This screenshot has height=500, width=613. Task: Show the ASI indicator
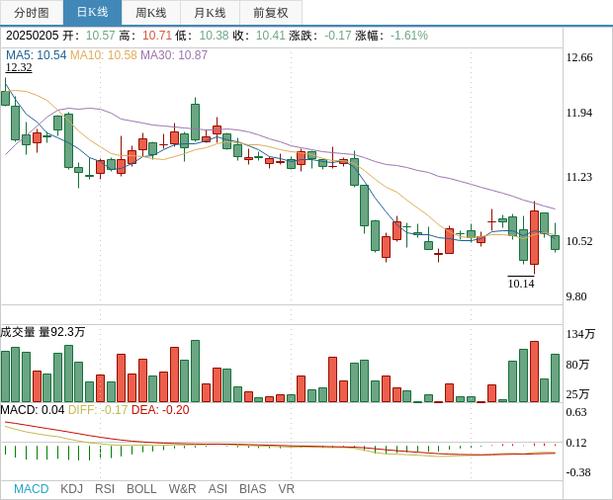click(218, 489)
